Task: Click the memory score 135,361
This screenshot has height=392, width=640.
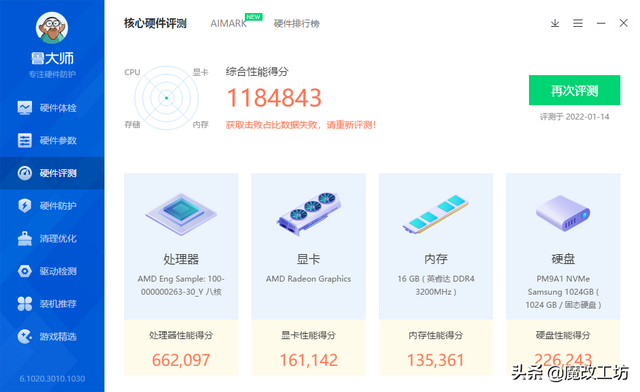Action: point(436,360)
